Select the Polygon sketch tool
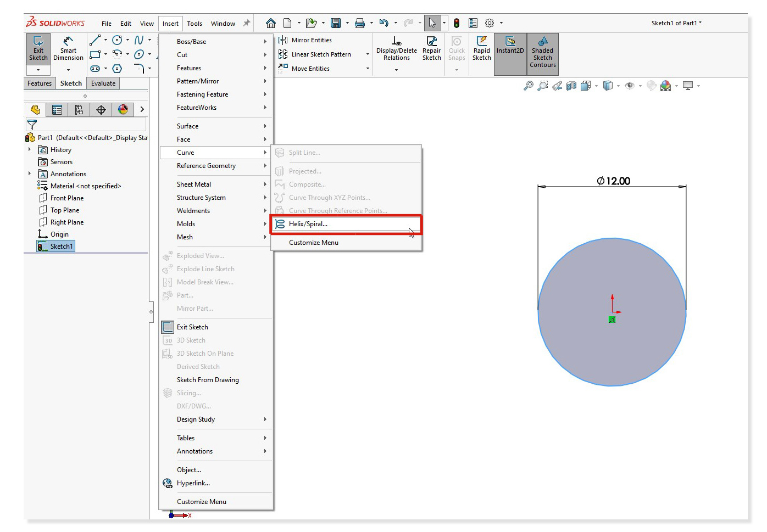Image resolution: width=767 pixels, height=532 pixels. tap(117, 69)
